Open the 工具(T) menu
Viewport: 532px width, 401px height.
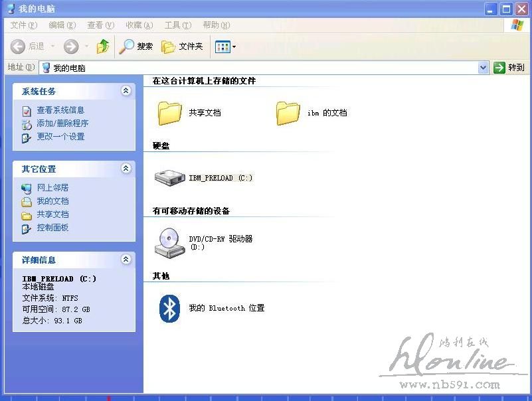(178, 25)
